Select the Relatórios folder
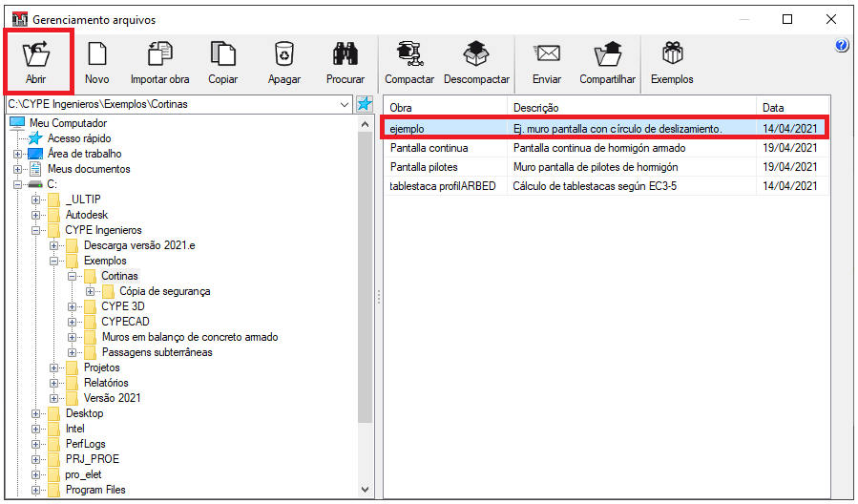The image size is (858, 504). 106,383
